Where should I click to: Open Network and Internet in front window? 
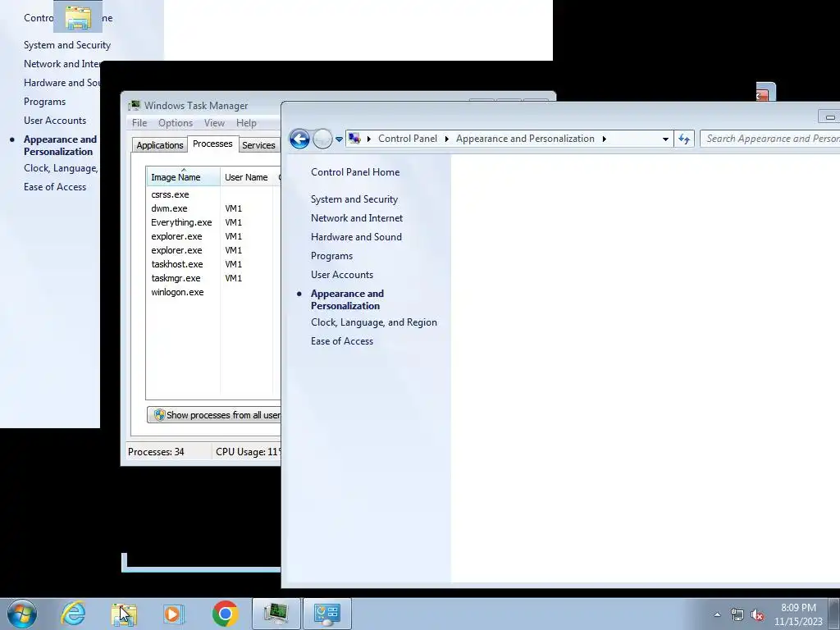(x=357, y=218)
